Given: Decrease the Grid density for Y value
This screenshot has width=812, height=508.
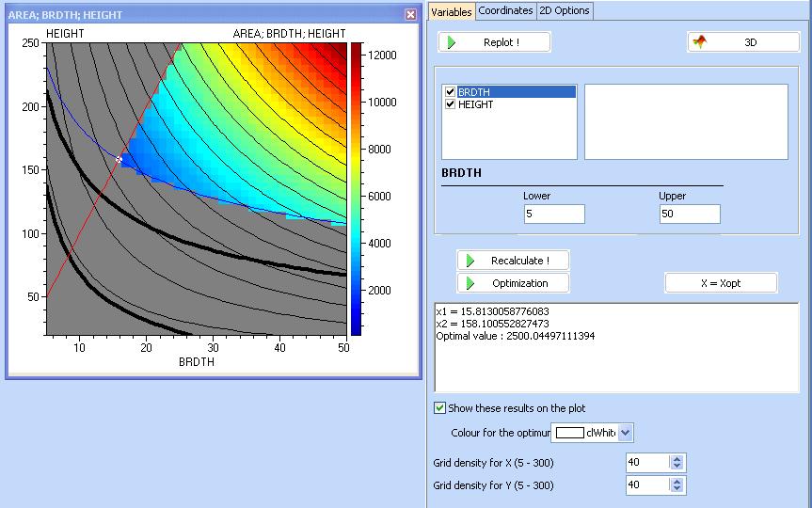Looking at the screenshot, I should coord(677,489).
